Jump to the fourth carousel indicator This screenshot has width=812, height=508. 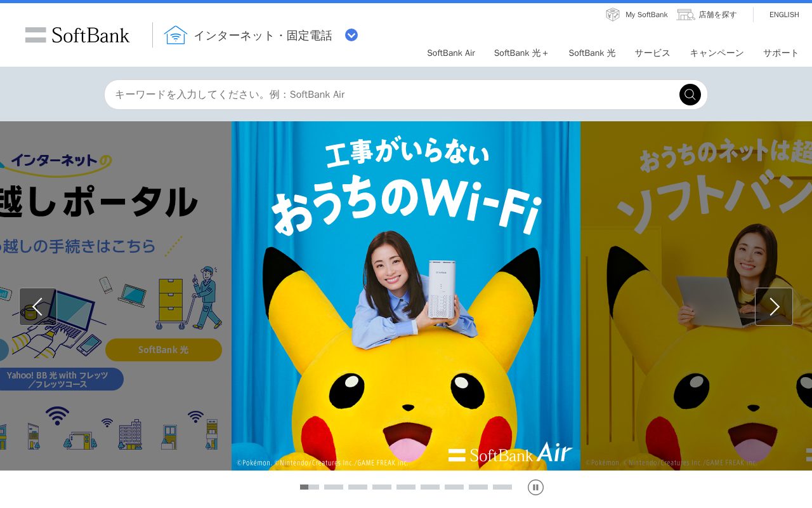click(x=382, y=487)
